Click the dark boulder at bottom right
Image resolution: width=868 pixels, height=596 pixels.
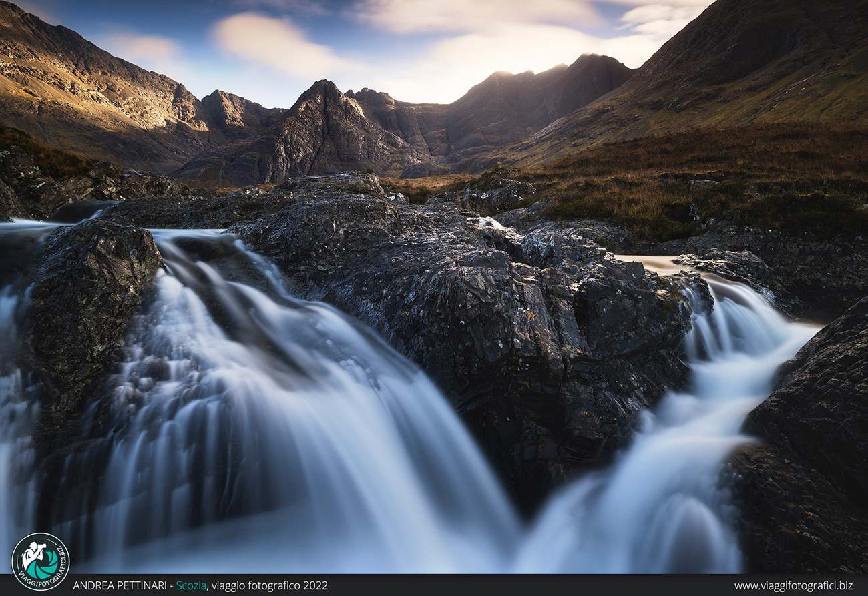point(808,454)
